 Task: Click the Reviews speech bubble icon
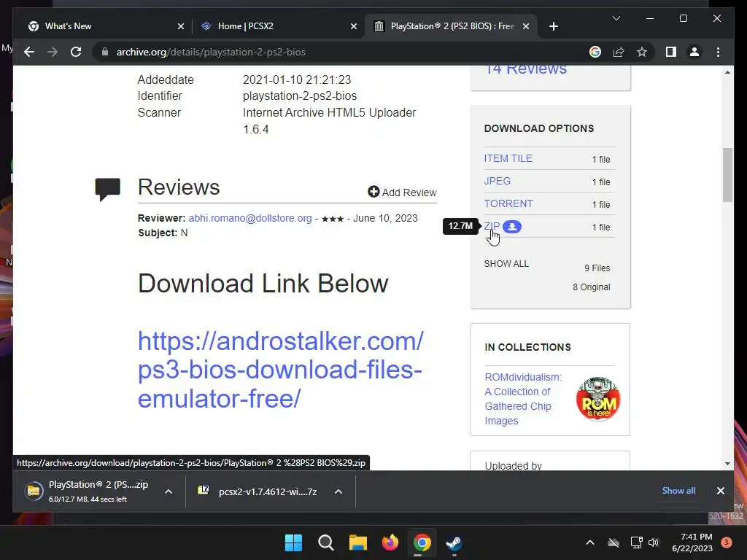[x=108, y=189]
